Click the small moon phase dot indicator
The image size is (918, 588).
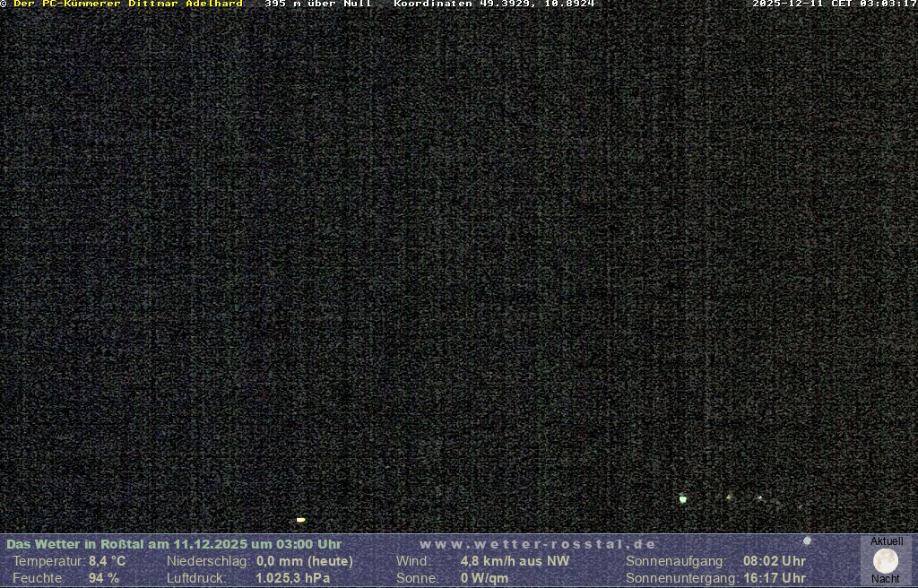coord(807,540)
